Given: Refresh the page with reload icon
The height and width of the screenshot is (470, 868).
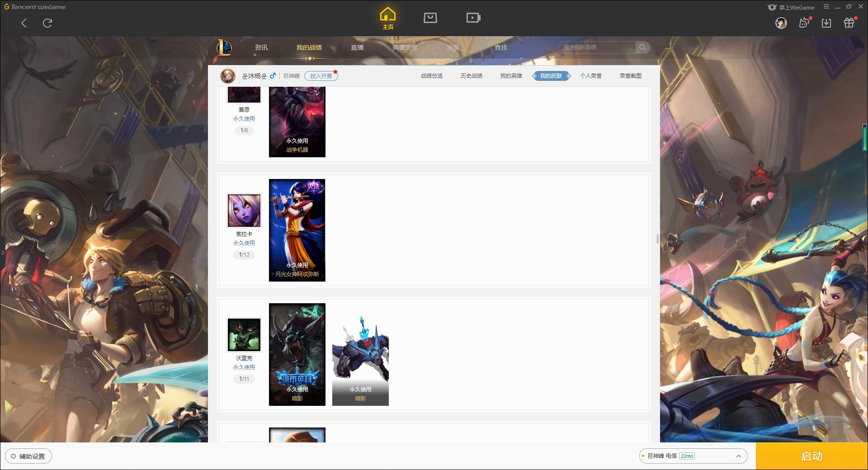Looking at the screenshot, I should (x=47, y=23).
